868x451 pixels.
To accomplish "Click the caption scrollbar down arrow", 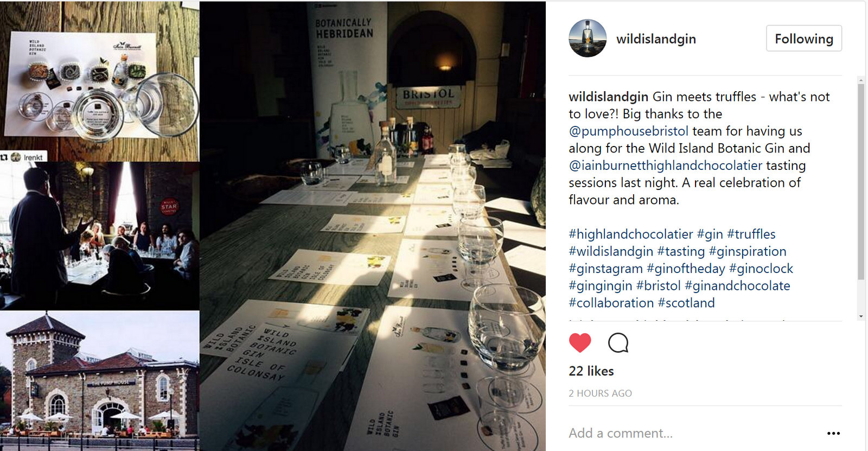I will click(861, 316).
